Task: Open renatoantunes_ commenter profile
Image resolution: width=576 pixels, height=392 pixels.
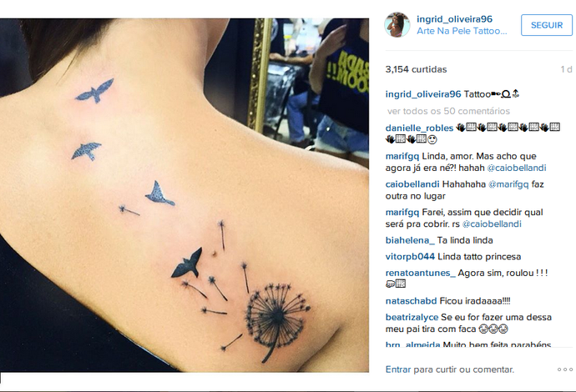Action: 420,273
